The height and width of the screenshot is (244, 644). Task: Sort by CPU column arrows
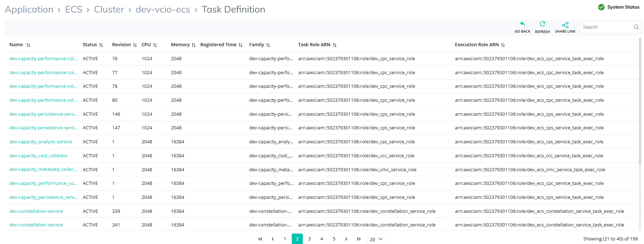pyautogui.click(x=155, y=45)
